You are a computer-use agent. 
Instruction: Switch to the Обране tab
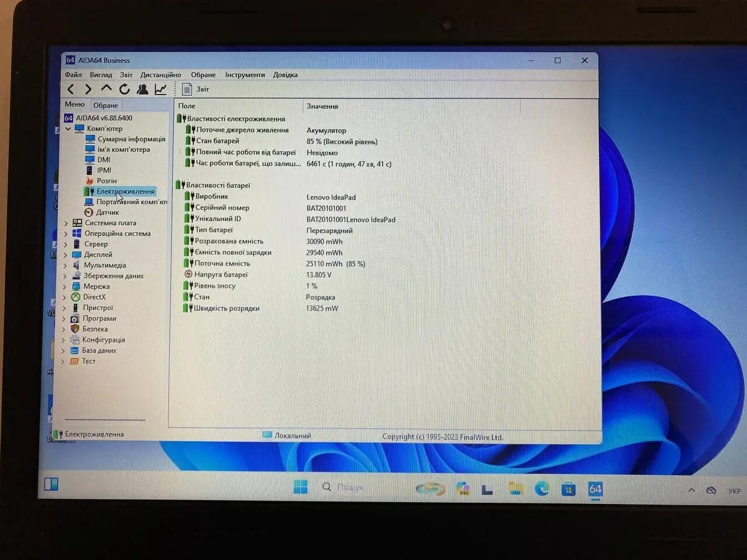[105, 105]
